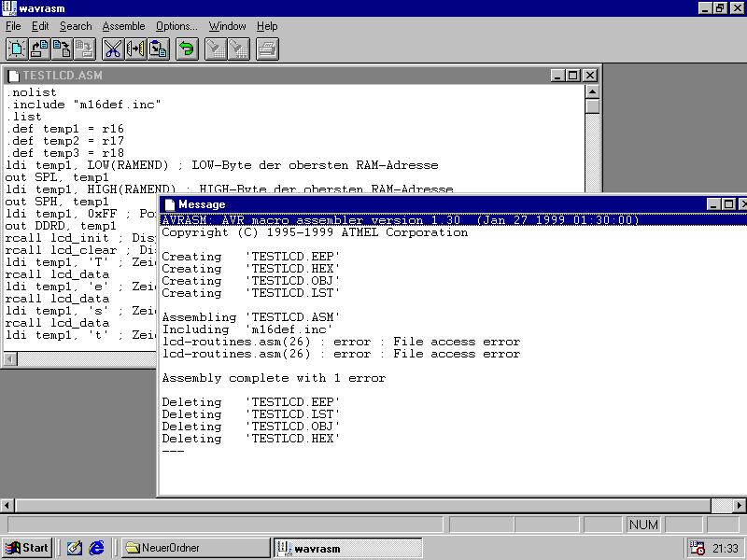Open the Assemble menu

[123, 26]
